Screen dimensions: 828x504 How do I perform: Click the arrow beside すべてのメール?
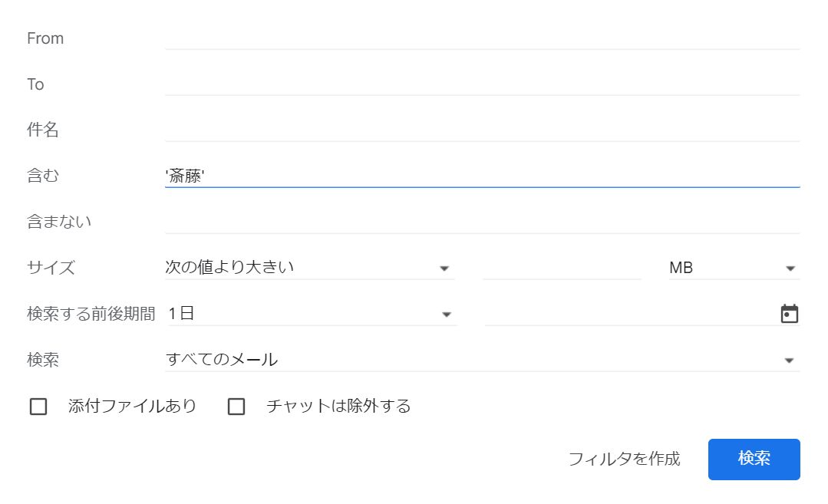[x=789, y=361]
